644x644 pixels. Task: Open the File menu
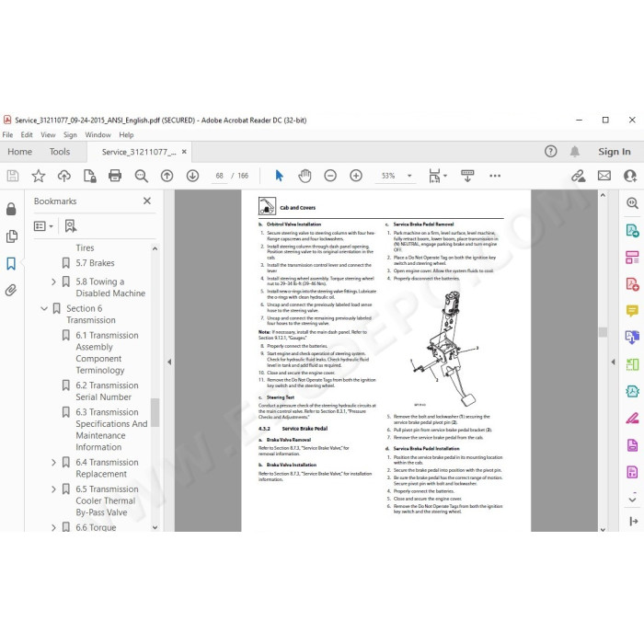click(7, 134)
